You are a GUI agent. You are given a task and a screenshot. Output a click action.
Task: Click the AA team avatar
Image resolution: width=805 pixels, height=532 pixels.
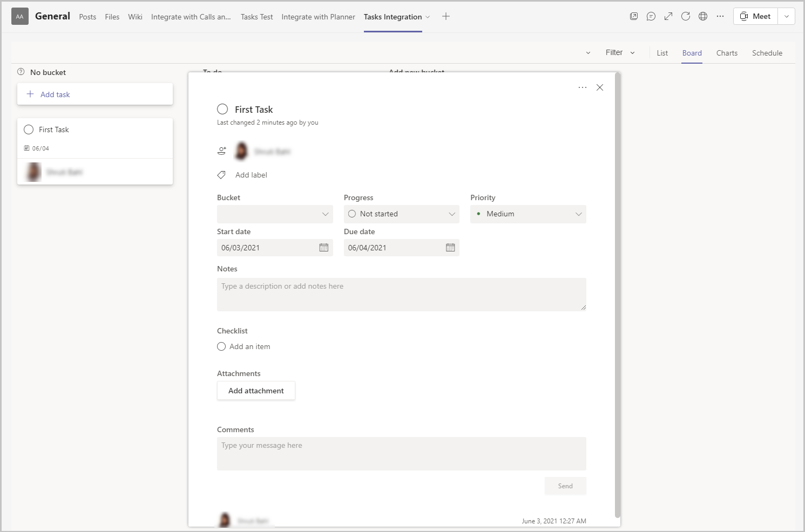20,17
